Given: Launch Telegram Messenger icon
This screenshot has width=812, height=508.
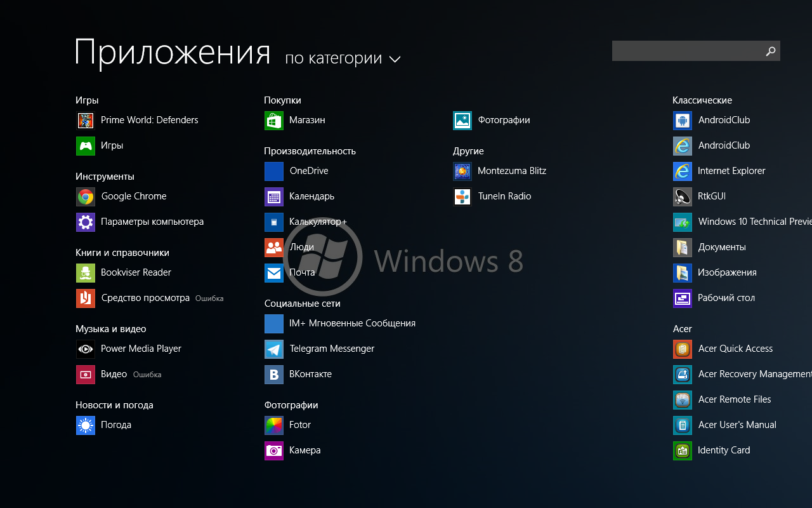Looking at the screenshot, I should (x=274, y=349).
